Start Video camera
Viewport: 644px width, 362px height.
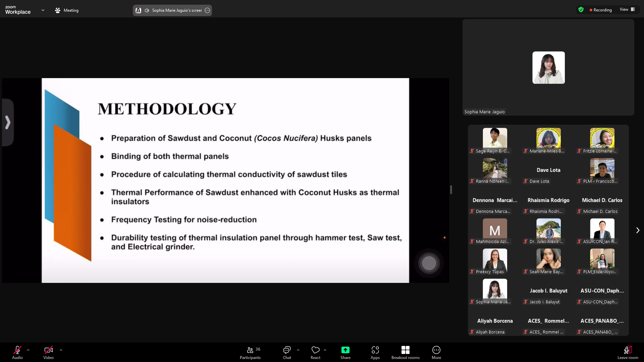coord(48,350)
